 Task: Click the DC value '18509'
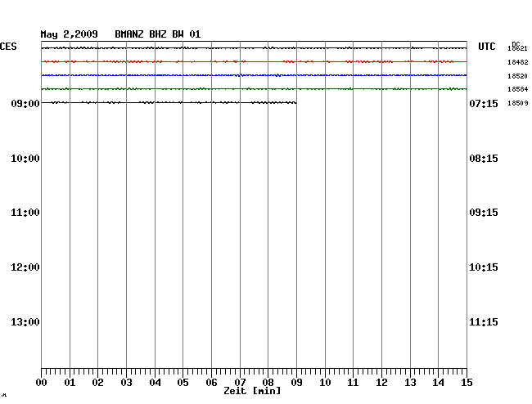[517, 103]
